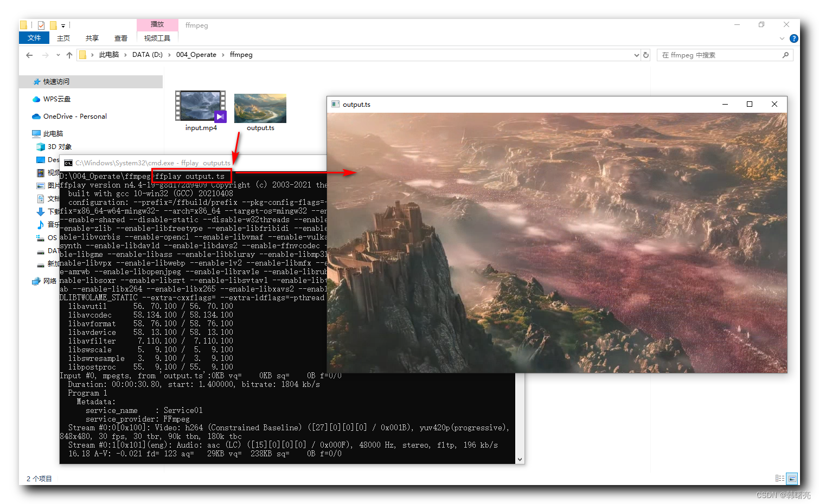Click the cmd.exe window title bar icon
This screenshot has width=819, height=504.
[68, 163]
